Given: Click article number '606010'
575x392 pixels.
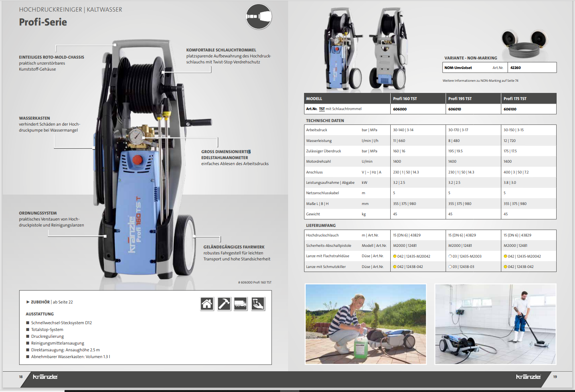Looking at the screenshot, I should click(x=454, y=109).
